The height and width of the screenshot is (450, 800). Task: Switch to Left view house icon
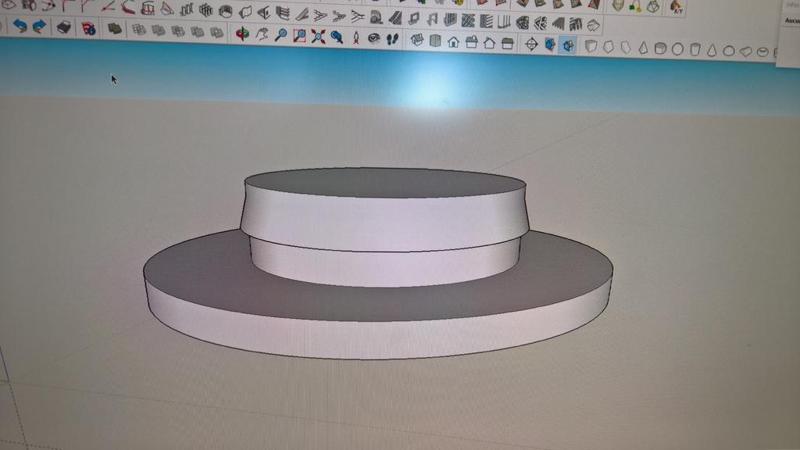click(507, 43)
